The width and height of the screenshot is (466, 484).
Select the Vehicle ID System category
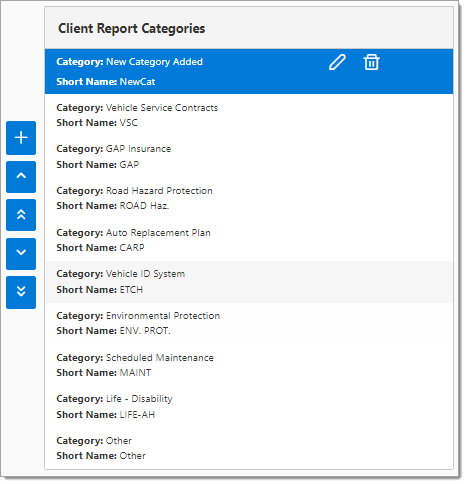249,282
